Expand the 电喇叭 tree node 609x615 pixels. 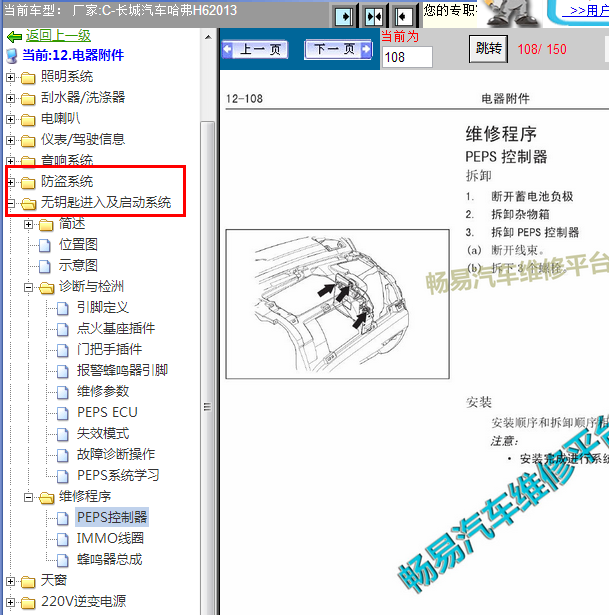[x=11, y=119]
